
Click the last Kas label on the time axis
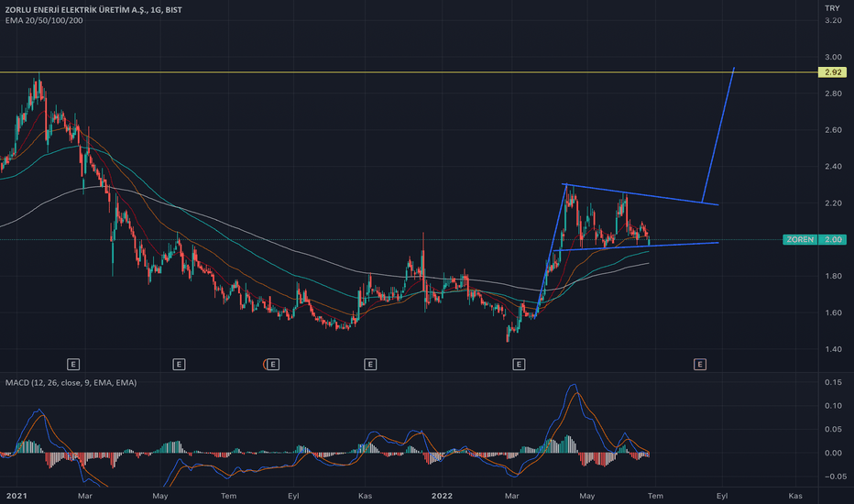point(795,496)
